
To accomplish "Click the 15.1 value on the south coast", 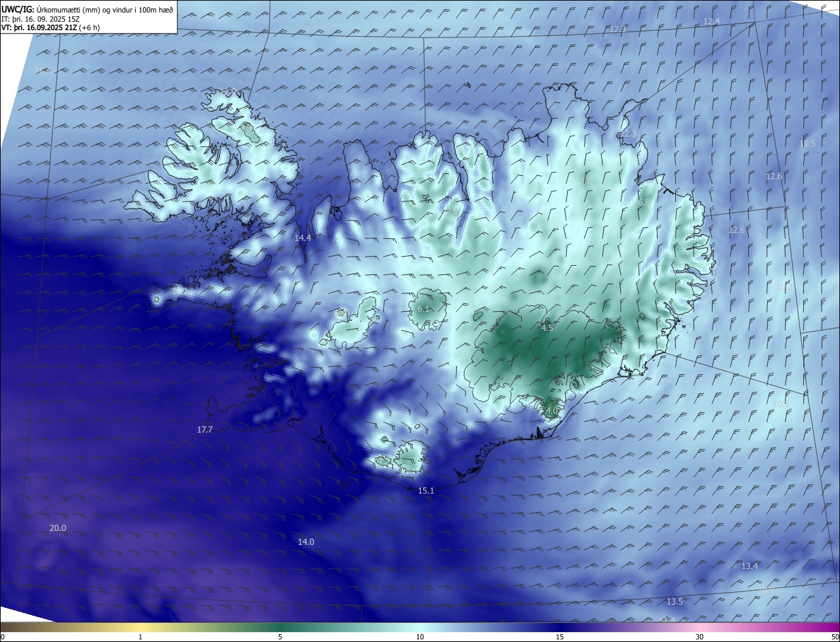I will point(427,491).
